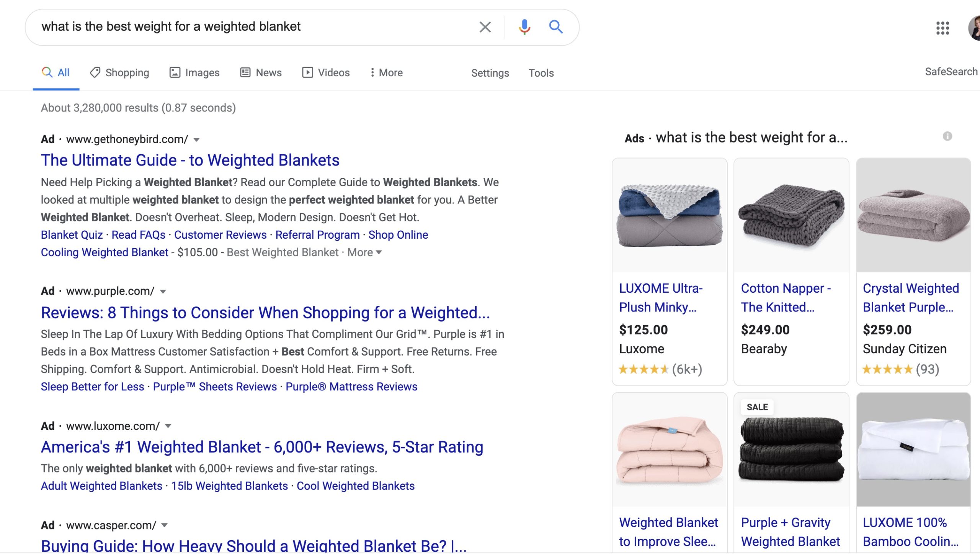This screenshot has width=980, height=554.
Task: Open the account profile picture
Action: pos(974,28)
